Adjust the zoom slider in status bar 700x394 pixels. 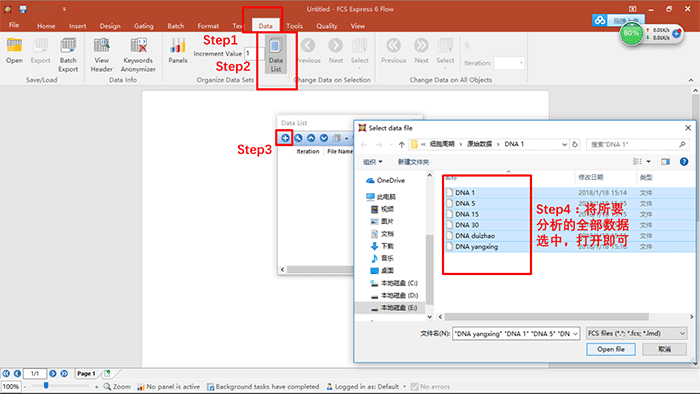tap(46, 386)
